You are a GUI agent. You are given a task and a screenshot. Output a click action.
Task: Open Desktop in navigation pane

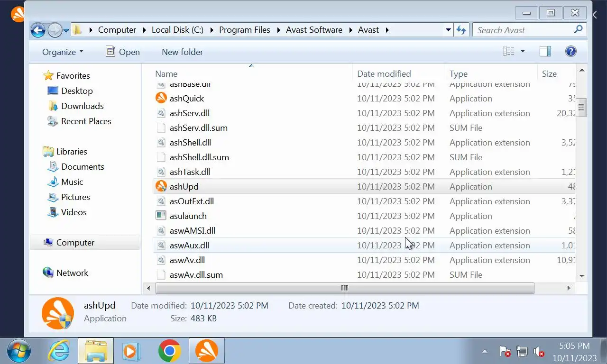pos(77,91)
